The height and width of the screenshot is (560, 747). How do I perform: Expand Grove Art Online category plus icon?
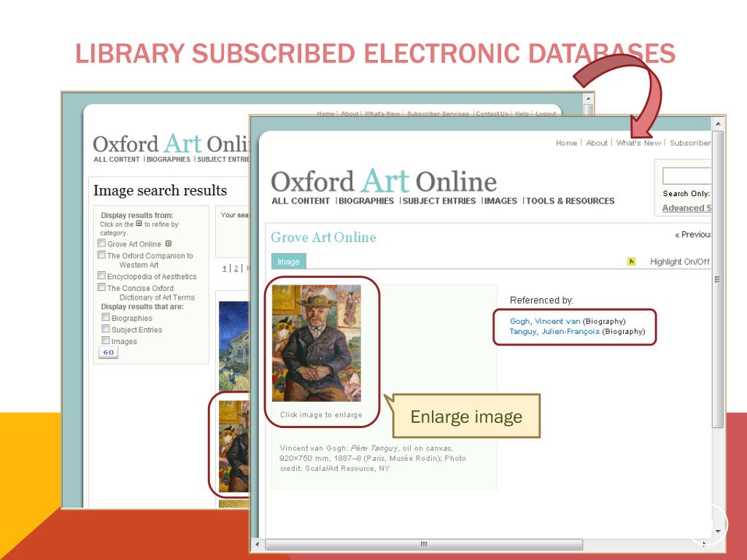(169, 244)
